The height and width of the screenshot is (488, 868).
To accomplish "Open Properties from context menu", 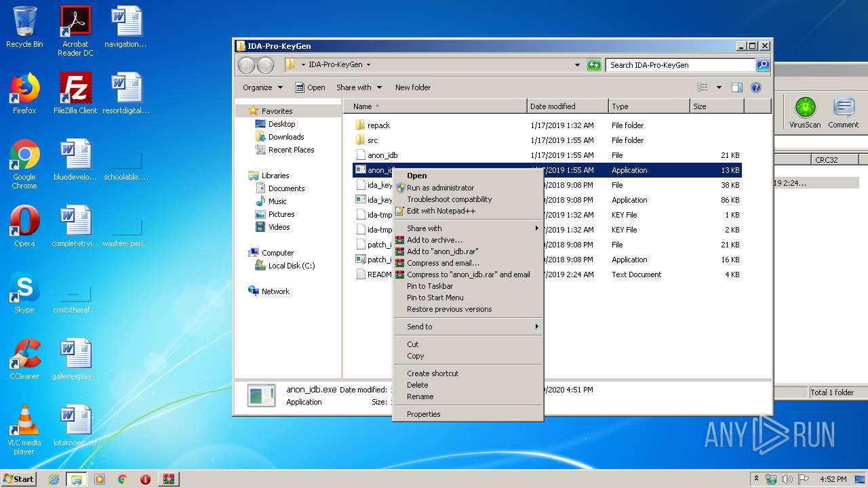I will point(468,414).
